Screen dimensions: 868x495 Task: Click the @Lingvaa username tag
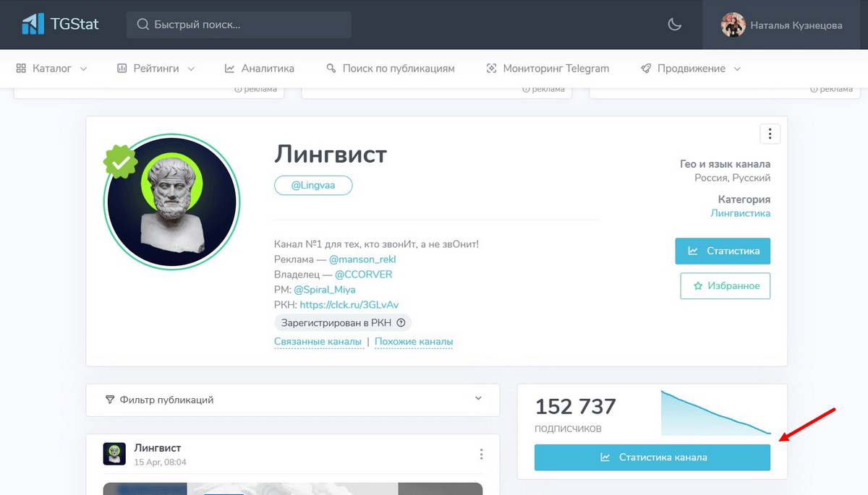tap(313, 186)
